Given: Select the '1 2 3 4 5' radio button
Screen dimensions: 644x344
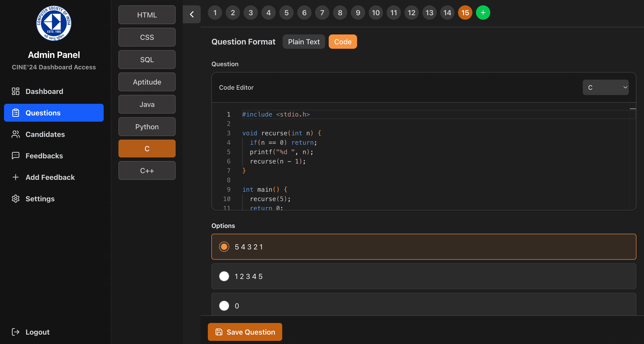Looking at the screenshot, I should click(x=224, y=276).
